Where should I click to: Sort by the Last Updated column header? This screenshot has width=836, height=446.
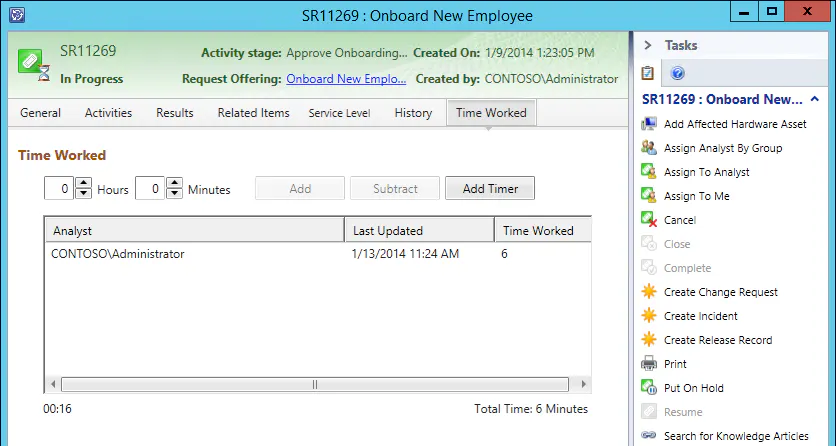pyautogui.click(x=420, y=231)
